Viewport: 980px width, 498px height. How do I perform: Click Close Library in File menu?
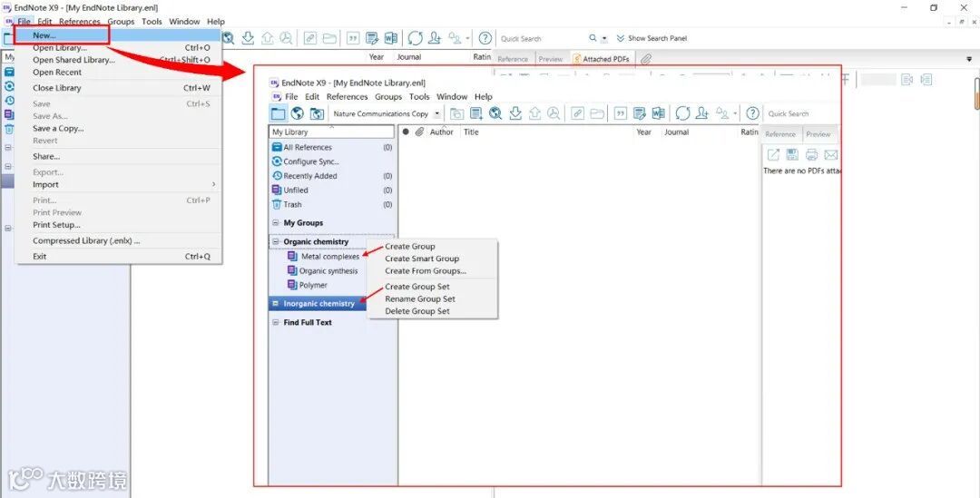(57, 88)
